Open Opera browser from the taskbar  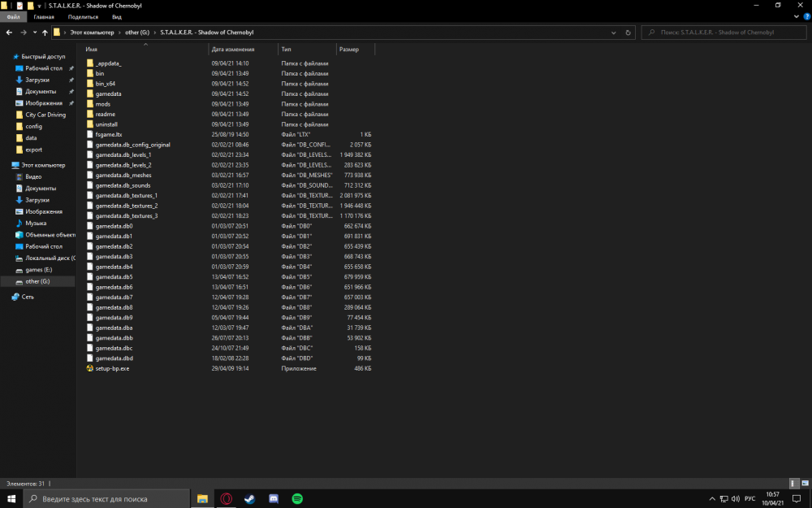tap(226, 498)
